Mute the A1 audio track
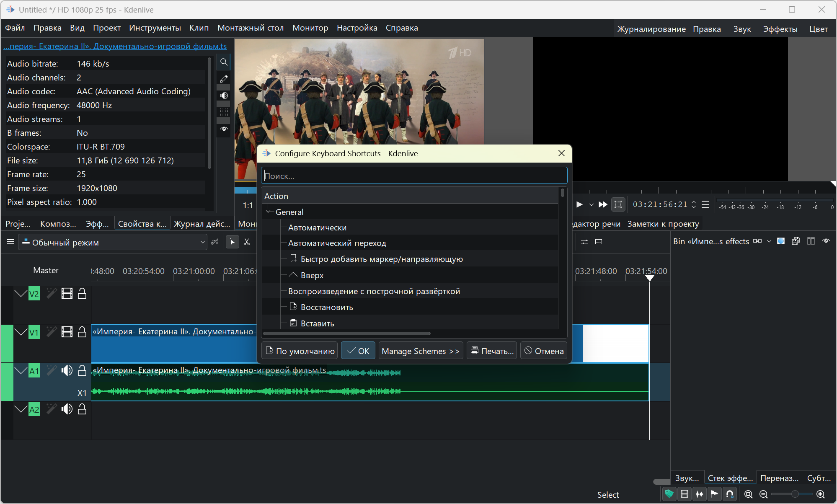Image resolution: width=837 pixels, height=504 pixels. tap(67, 371)
